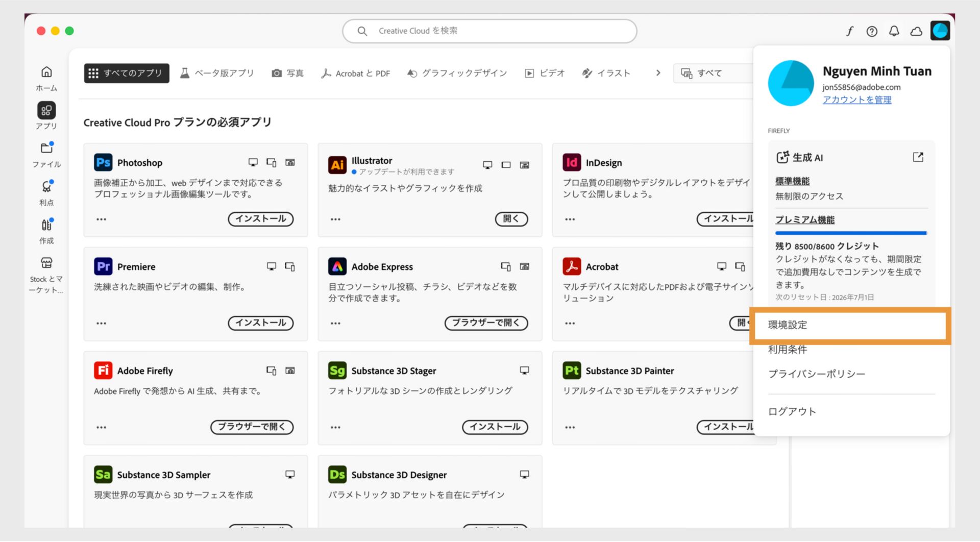980x542 pixels.
Task: Switch to Acrobat と PDF tab
Action: [356, 73]
